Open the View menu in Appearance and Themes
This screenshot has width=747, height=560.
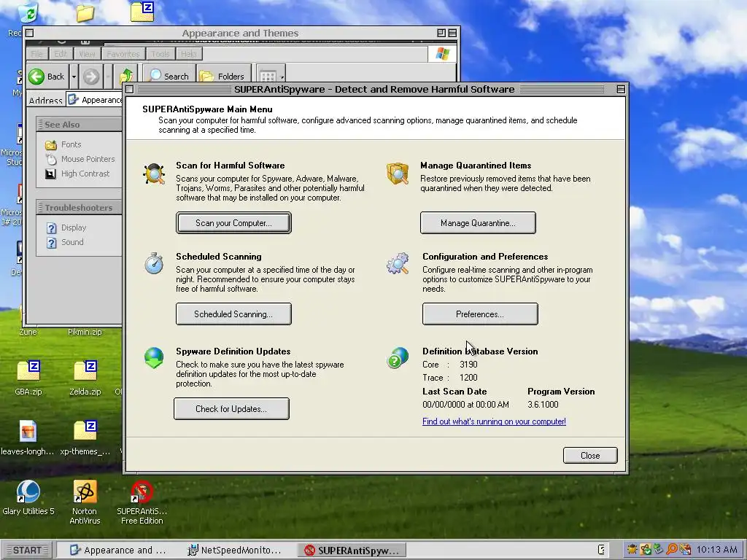click(x=87, y=54)
